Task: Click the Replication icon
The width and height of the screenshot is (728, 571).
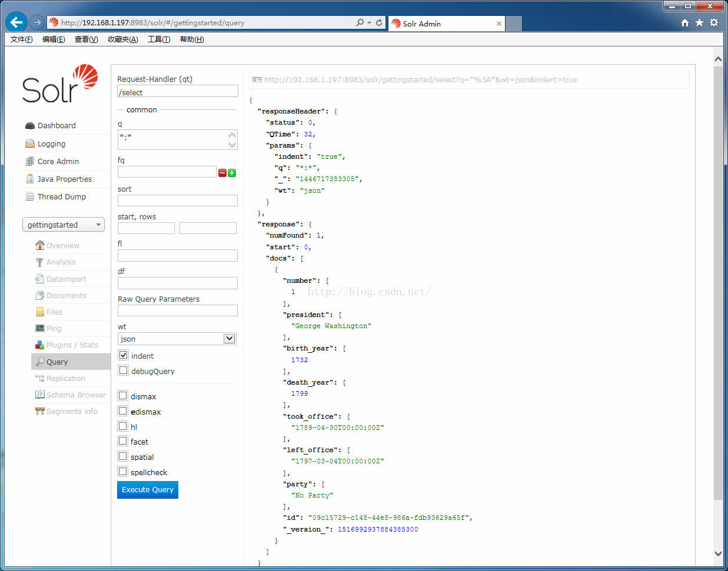Action: (x=39, y=378)
